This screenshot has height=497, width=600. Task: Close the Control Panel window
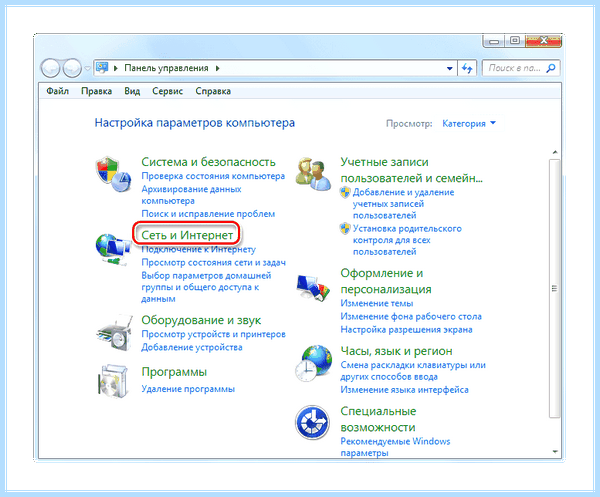[x=543, y=41]
